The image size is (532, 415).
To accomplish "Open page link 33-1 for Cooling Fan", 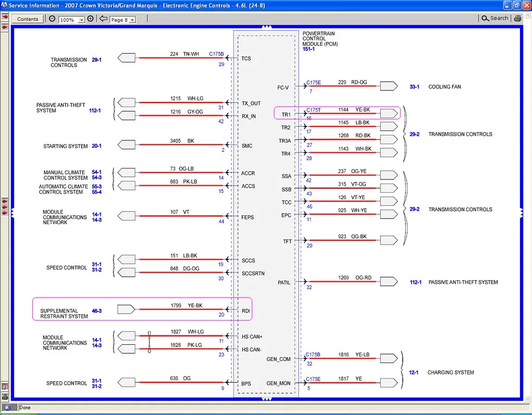I will [414, 87].
